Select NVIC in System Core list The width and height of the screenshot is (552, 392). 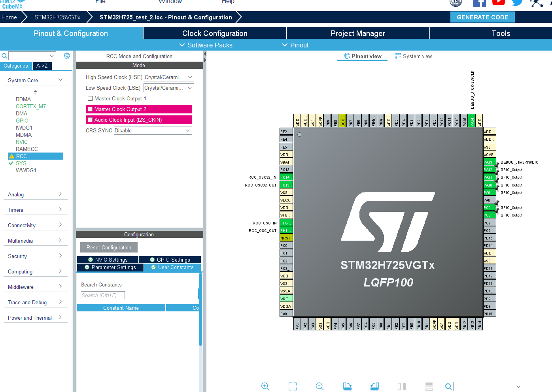pyautogui.click(x=22, y=142)
